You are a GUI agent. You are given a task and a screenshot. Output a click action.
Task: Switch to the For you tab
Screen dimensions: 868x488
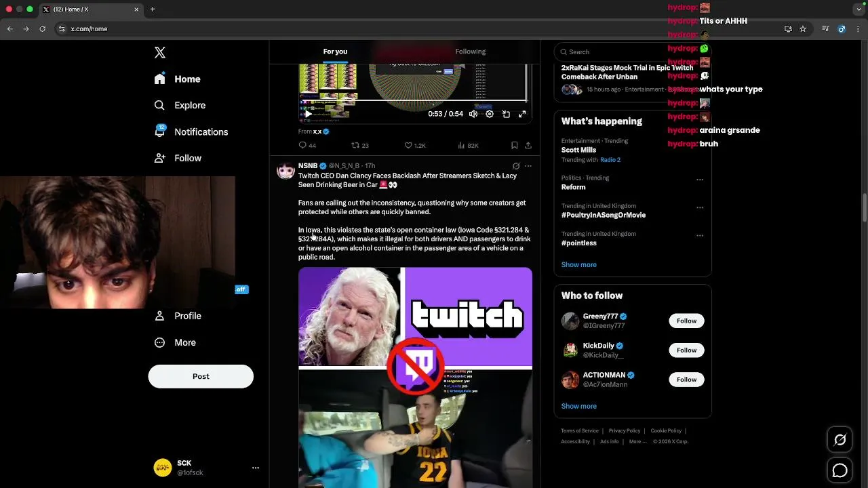pyautogui.click(x=335, y=52)
